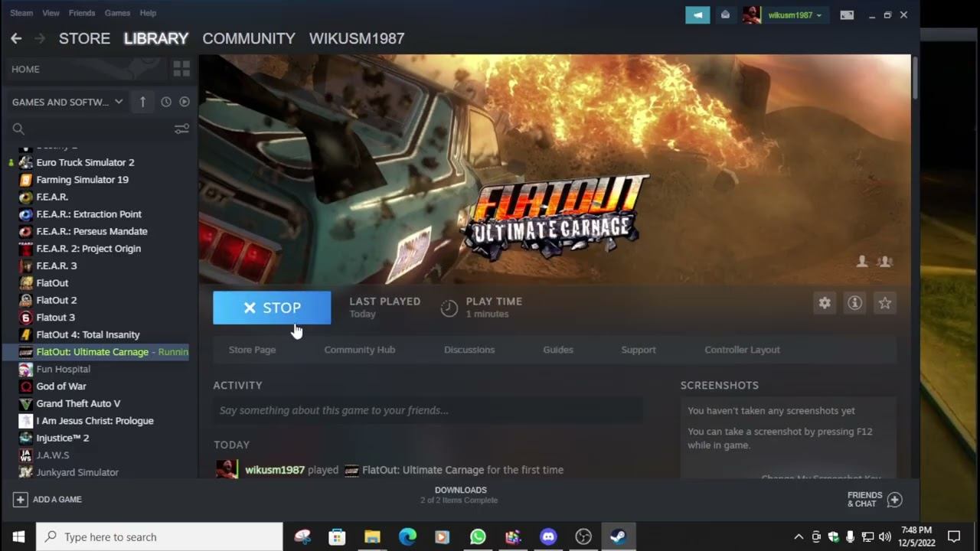
Task: Open Steam in the Windows taskbar
Action: (619, 536)
